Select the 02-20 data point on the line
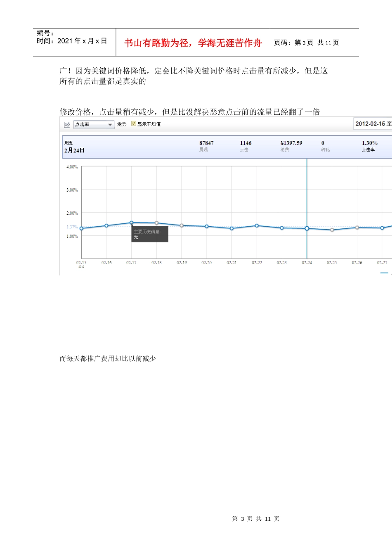This screenshot has width=392, height=555. pos(207,226)
